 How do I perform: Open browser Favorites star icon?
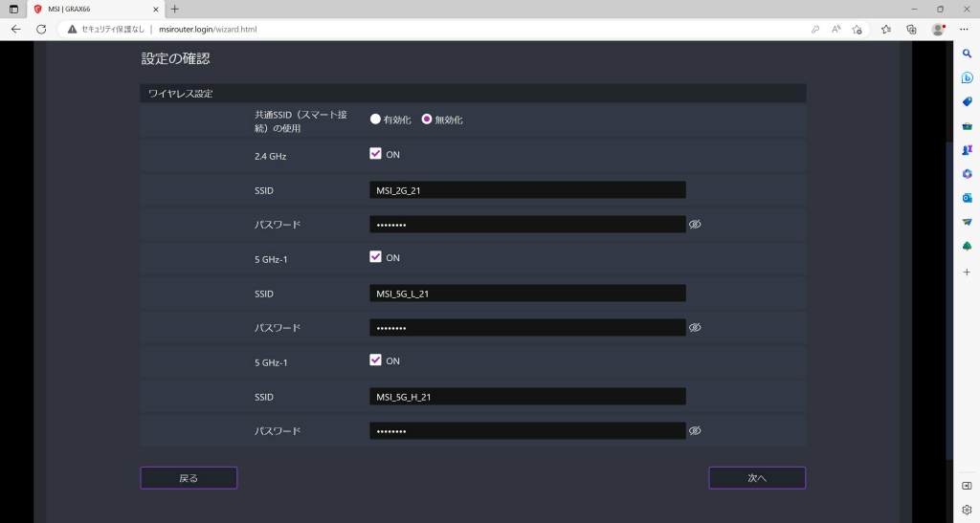tap(885, 30)
